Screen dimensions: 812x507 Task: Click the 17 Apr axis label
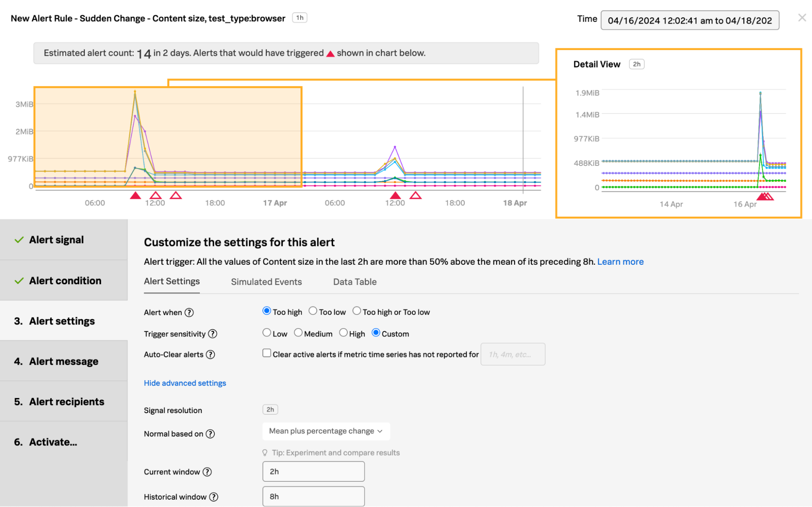(275, 203)
